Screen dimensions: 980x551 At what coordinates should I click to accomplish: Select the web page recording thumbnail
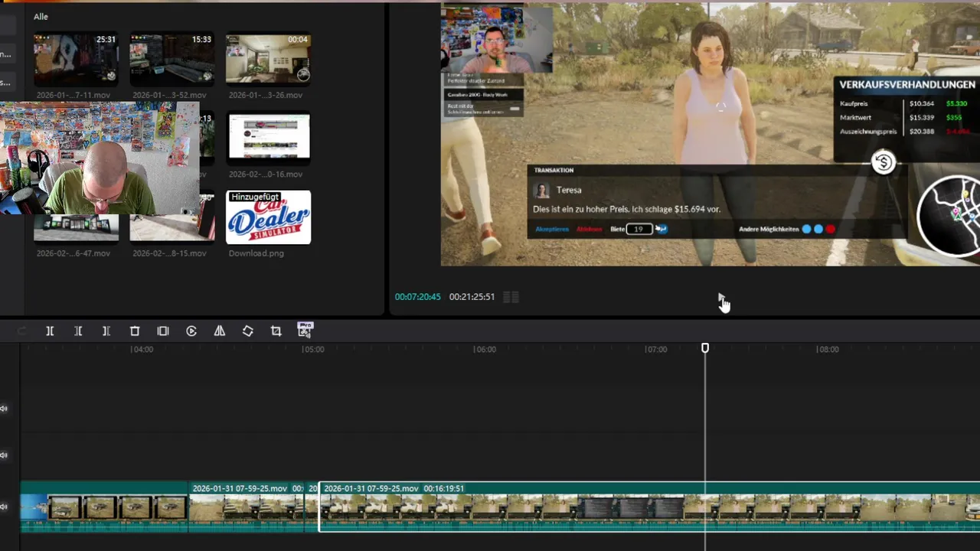[x=268, y=138]
